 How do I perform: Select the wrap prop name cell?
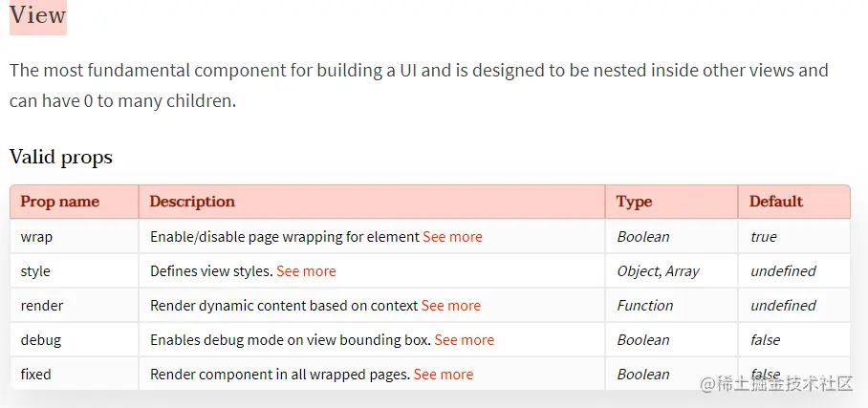(x=75, y=237)
